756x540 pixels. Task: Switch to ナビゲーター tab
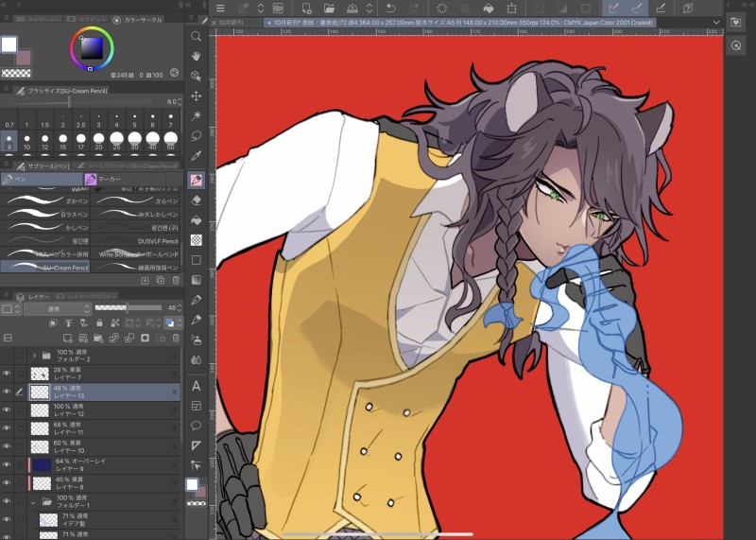point(38,20)
